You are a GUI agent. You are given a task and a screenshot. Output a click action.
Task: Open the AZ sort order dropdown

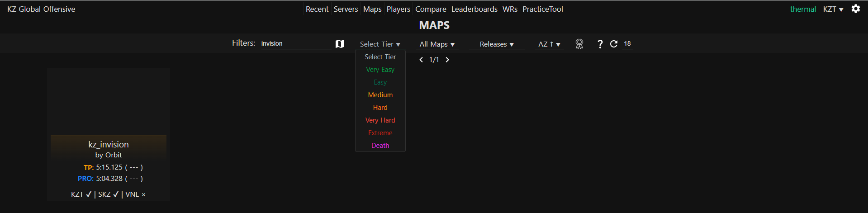tap(549, 44)
